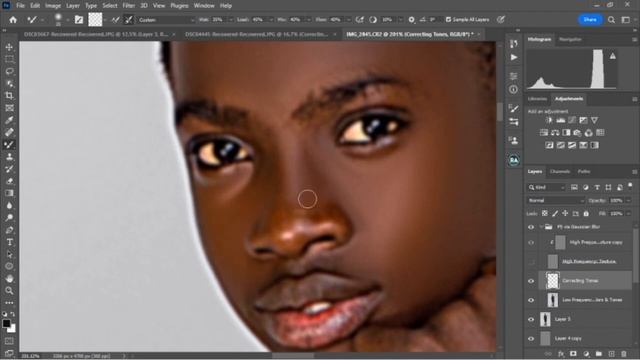
Task: Go to Photoshop Home screen
Action: (13, 20)
